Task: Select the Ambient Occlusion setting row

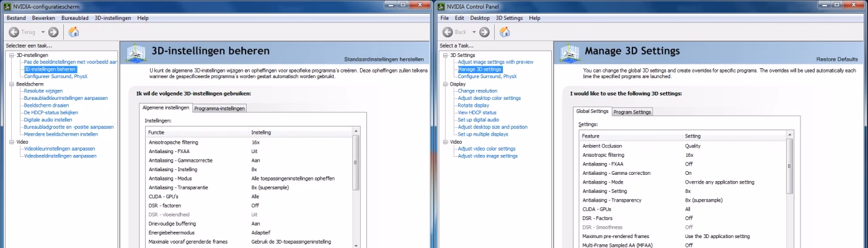Action: click(x=682, y=146)
